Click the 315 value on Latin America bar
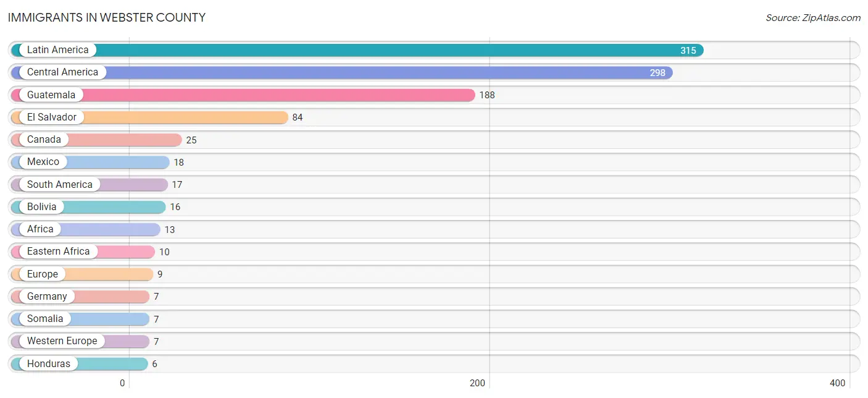 tap(688, 51)
